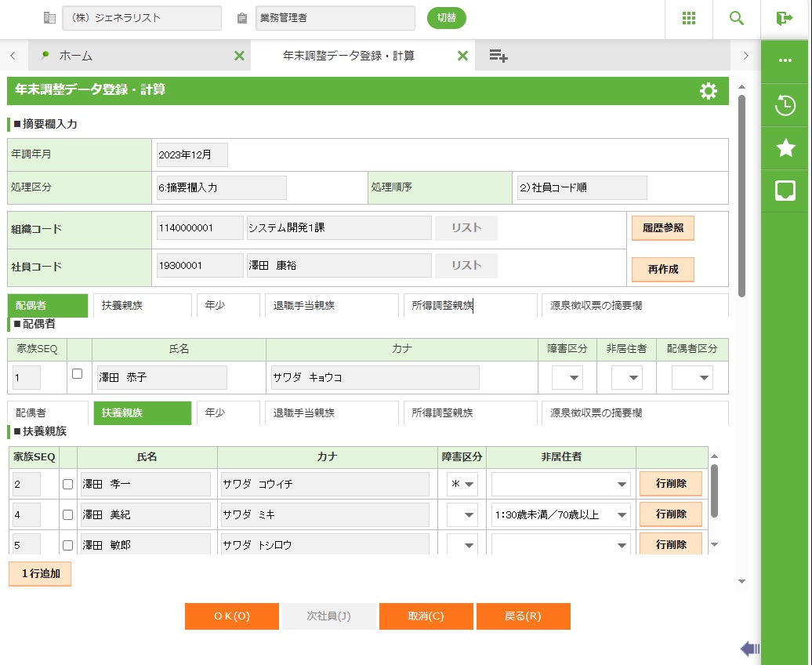Open the history clock icon in sidebar
812x665 pixels.
785,106
